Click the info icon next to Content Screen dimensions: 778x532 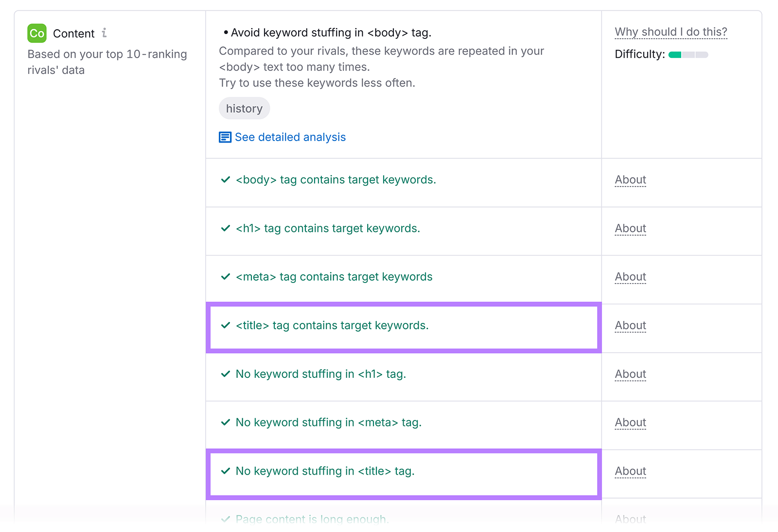(104, 33)
